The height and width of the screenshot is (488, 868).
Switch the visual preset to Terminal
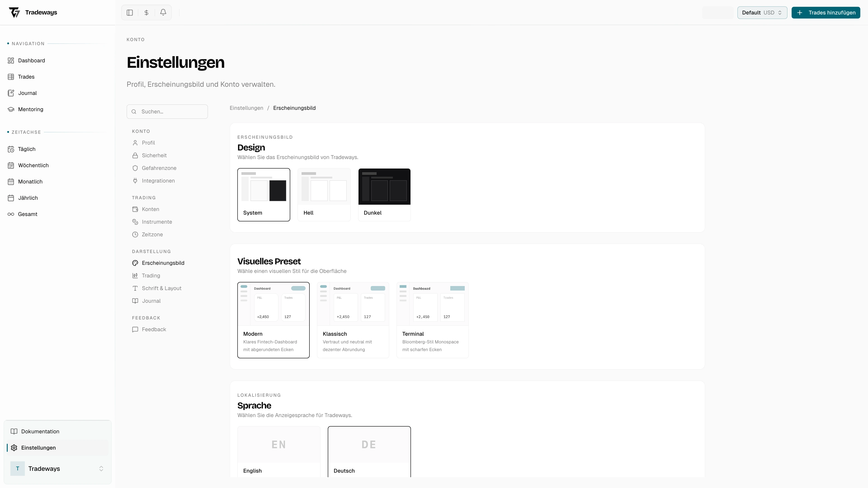click(x=432, y=320)
